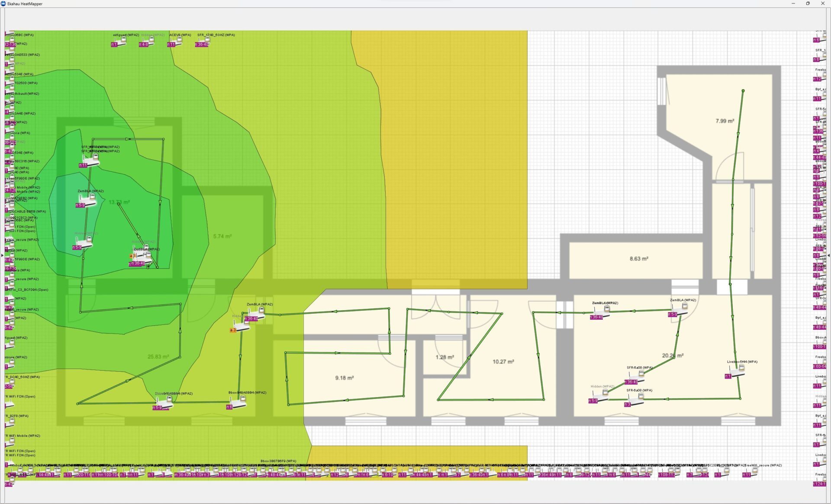This screenshot has height=504, width=831.
Task: Click the 8.63 m² room label
Action: coord(639,259)
